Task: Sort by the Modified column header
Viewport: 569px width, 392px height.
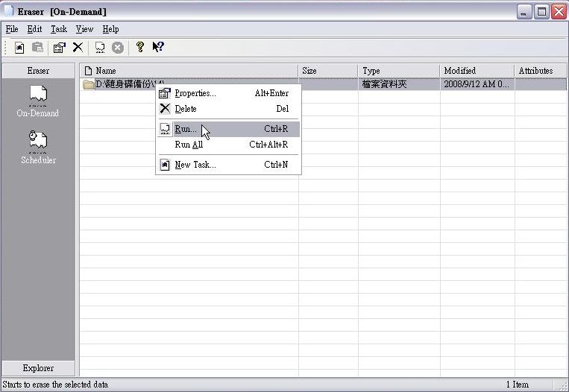Action: tap(477, 71)
